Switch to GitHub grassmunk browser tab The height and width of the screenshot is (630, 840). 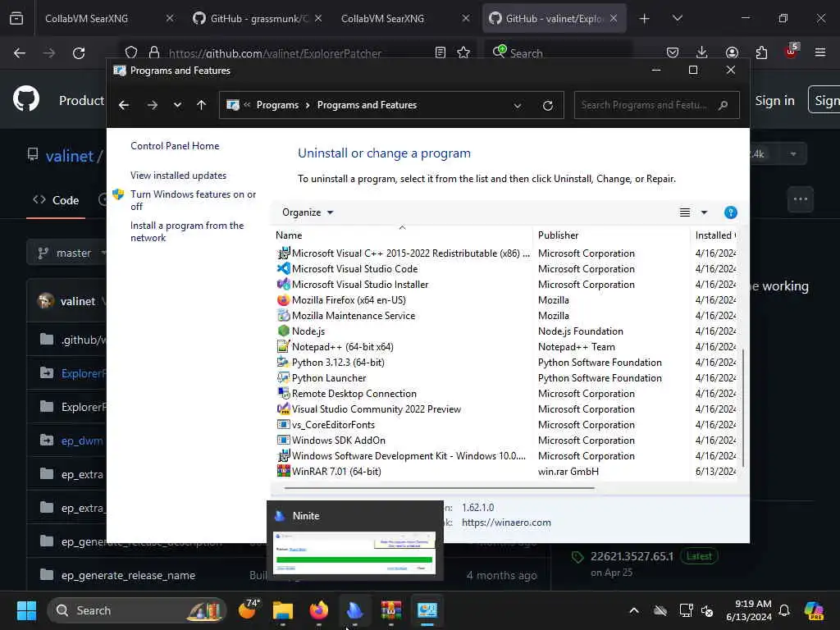click(x=258, y=18)
